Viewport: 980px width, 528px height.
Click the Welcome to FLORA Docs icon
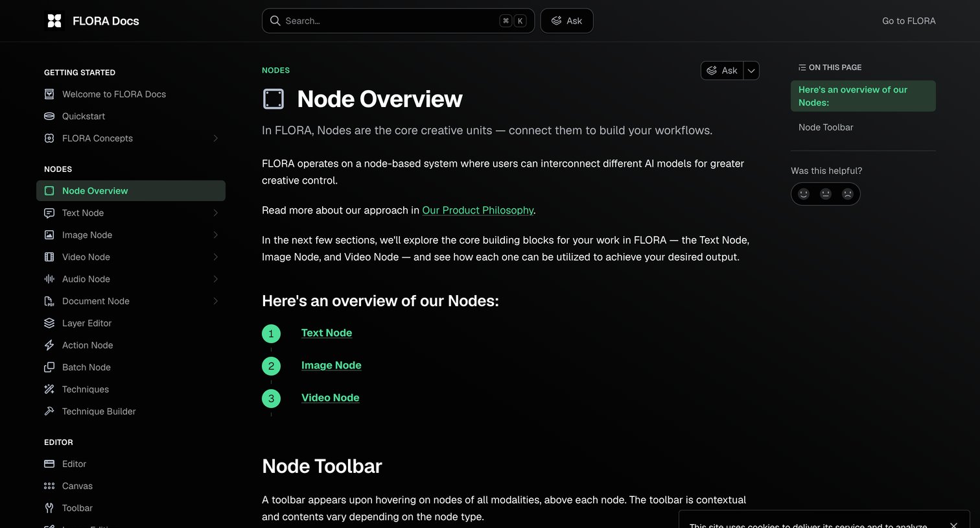(x=49, y=94)
